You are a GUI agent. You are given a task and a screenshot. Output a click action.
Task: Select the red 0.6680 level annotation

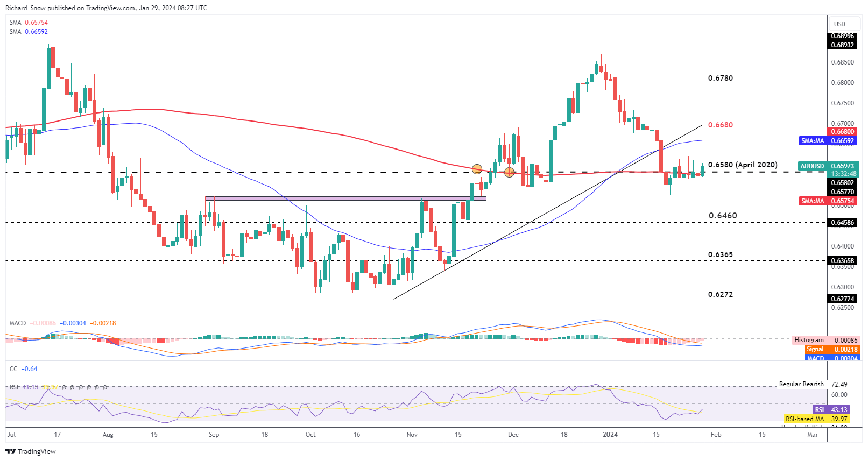coord(720,125)
